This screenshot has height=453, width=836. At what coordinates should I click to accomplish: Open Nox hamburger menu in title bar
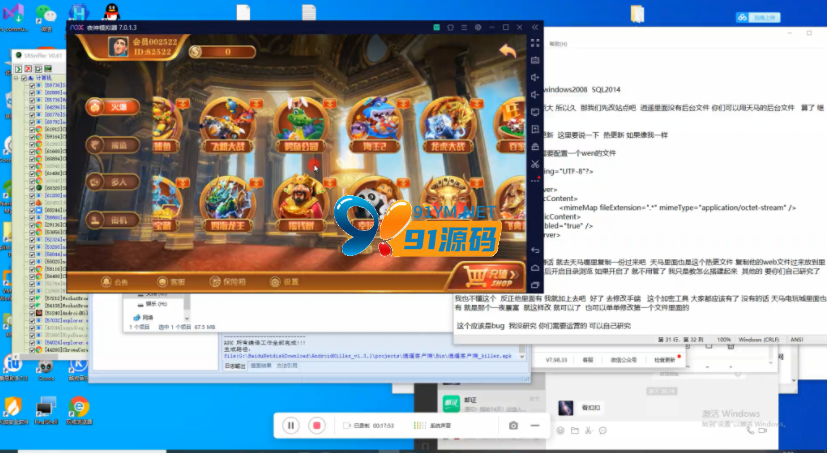(464, 27)
